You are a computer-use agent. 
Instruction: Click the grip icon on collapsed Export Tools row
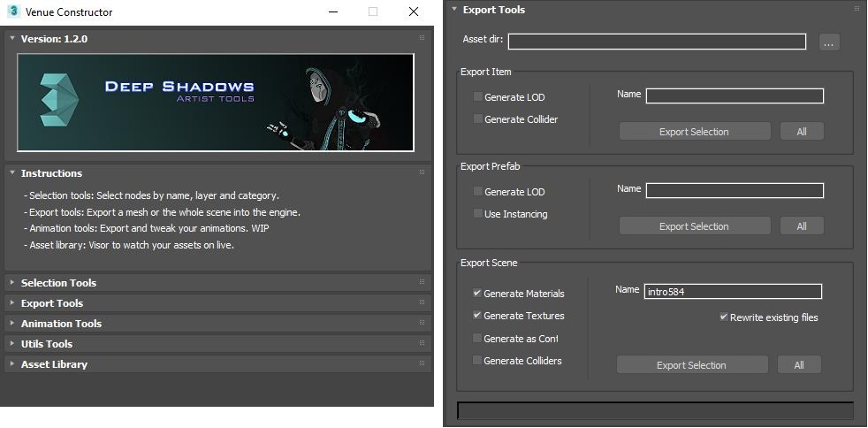pos(422,302)
